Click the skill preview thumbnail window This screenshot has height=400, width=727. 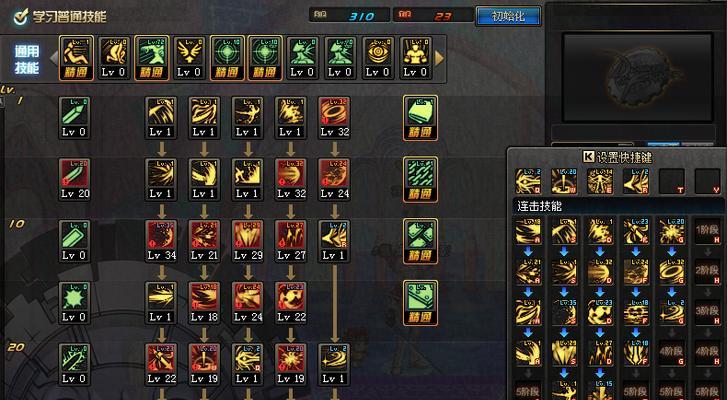(638, 77)
